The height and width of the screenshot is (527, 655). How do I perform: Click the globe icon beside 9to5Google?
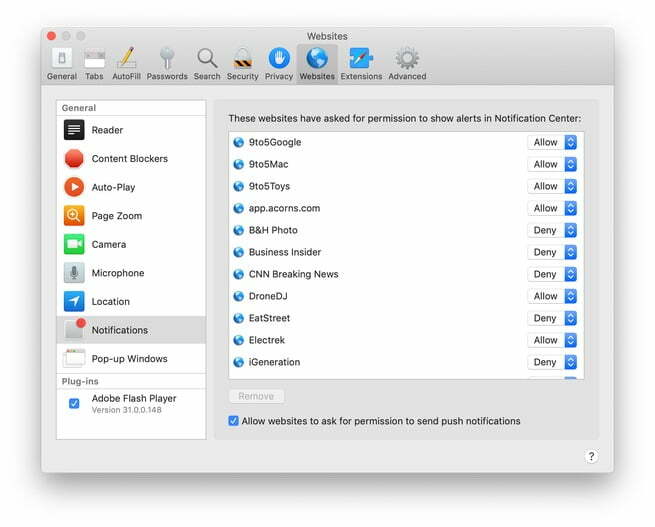point(239,142)
